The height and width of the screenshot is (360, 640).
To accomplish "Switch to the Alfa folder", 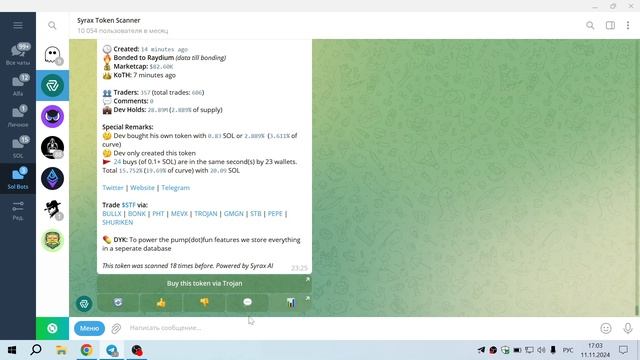I will (x=18, y=85).
